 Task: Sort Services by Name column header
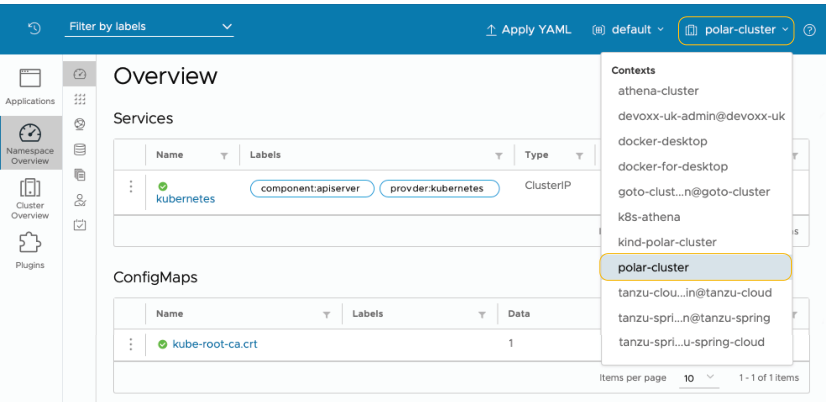tap(169, 155)
